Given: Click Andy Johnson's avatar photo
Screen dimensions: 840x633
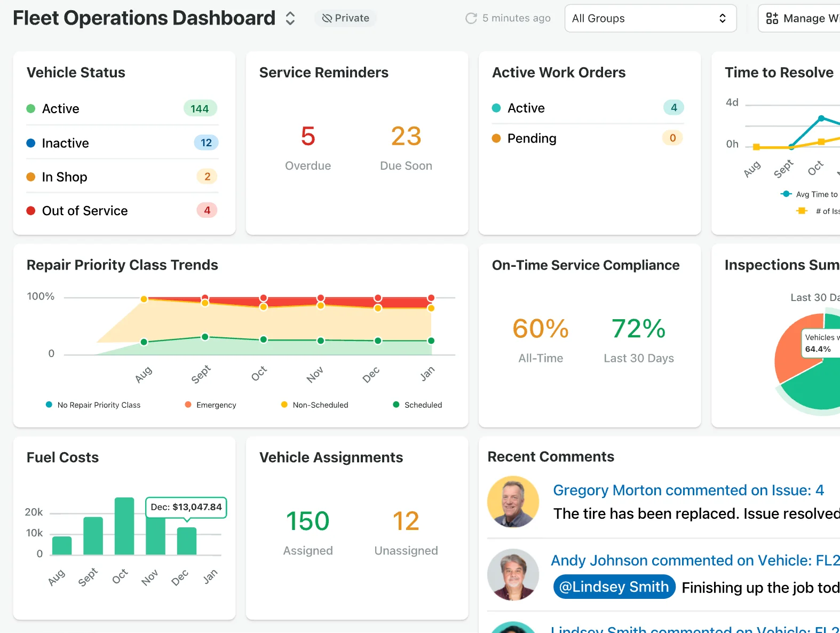Looking at the screenshot, I should click(x=513, y=575).
